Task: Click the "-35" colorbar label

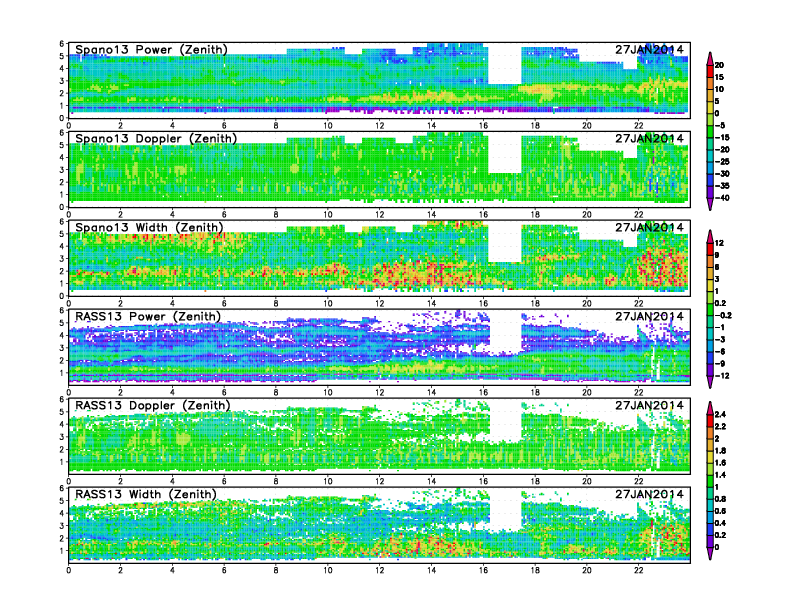Action: (x=723, y=186)
